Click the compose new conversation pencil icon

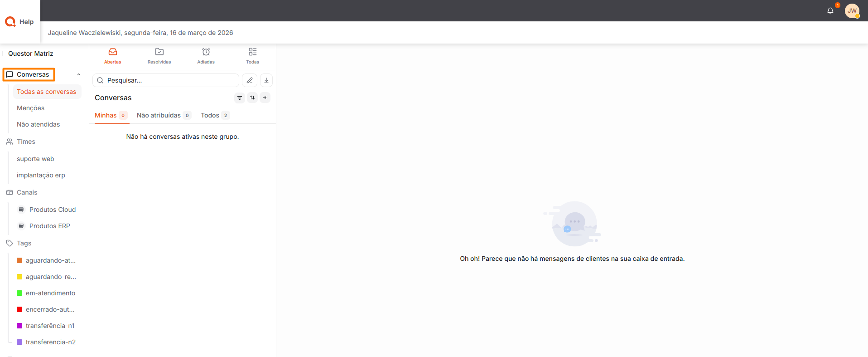pyautogui.click(x=250, y=80)
